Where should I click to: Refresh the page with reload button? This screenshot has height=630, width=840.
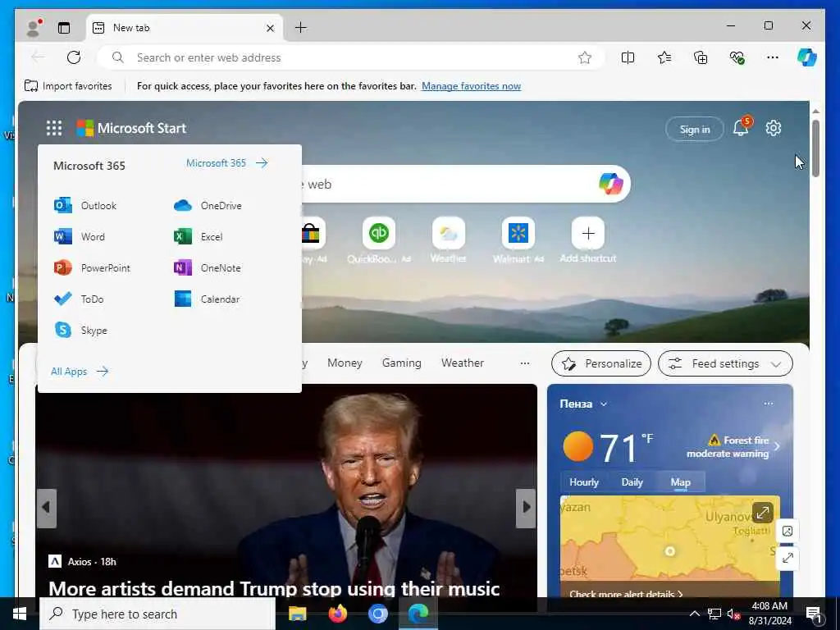pos(73,57)
